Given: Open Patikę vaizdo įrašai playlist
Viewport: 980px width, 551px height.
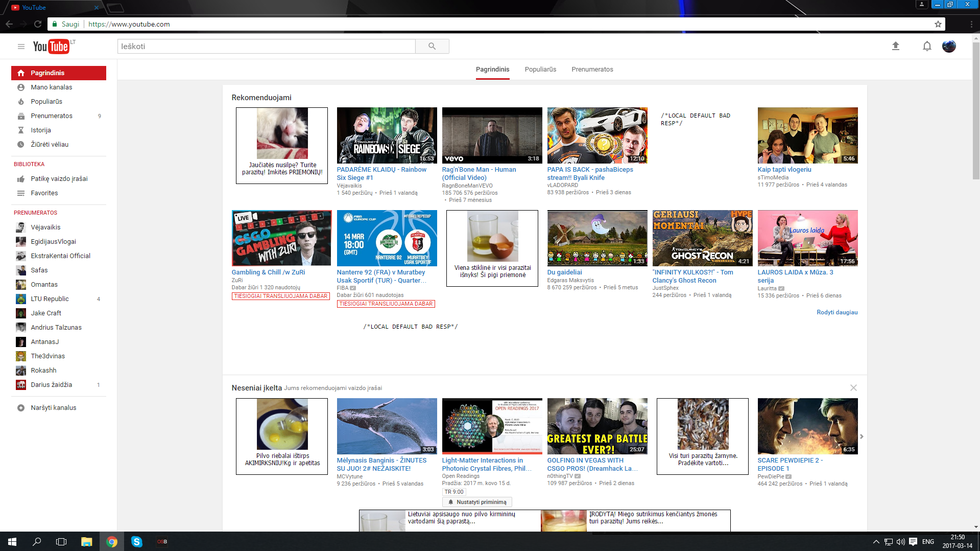Looking at the screenshot, I should (59, 179).
